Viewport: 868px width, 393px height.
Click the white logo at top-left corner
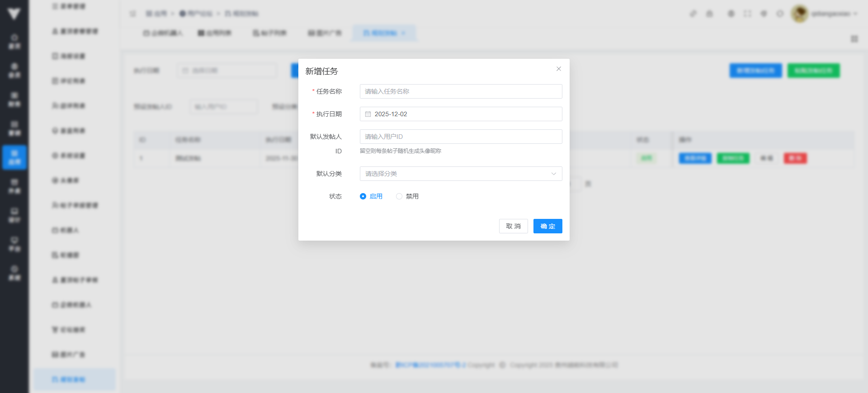coord(14,14)
